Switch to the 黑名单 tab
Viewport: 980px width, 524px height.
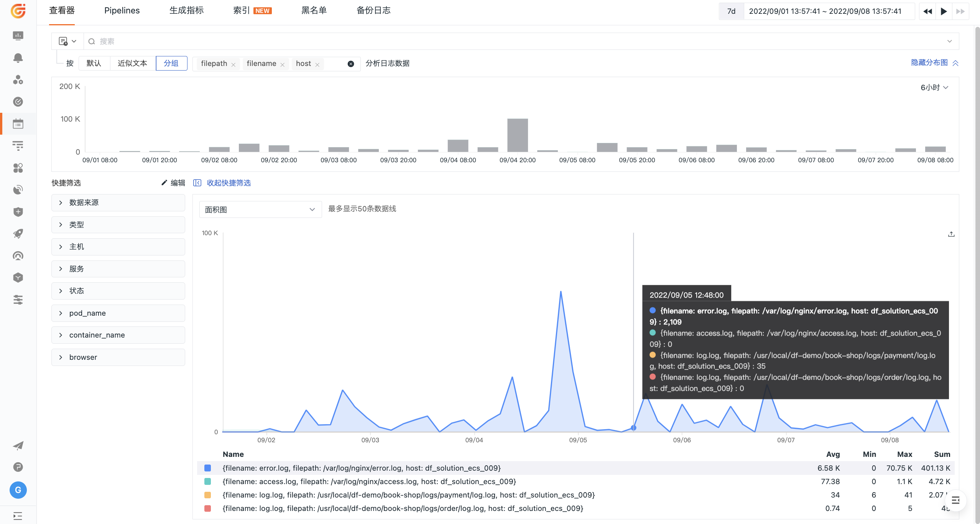pos(314,10)
